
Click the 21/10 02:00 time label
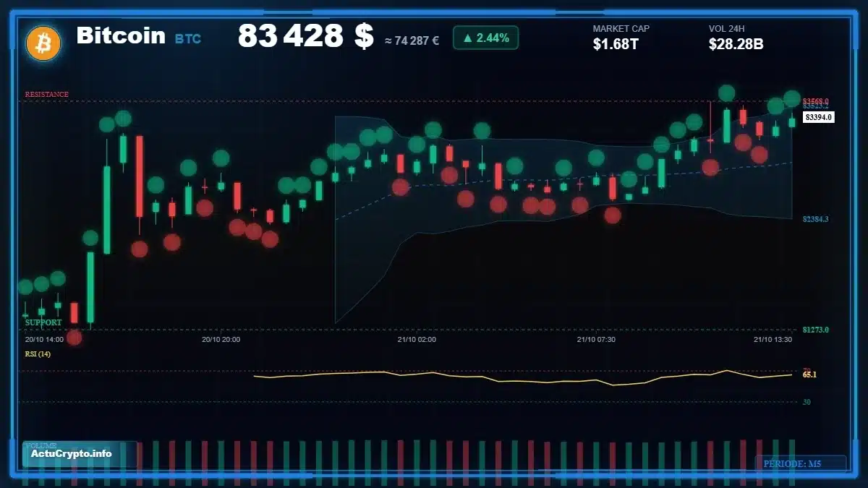(417, 339)
